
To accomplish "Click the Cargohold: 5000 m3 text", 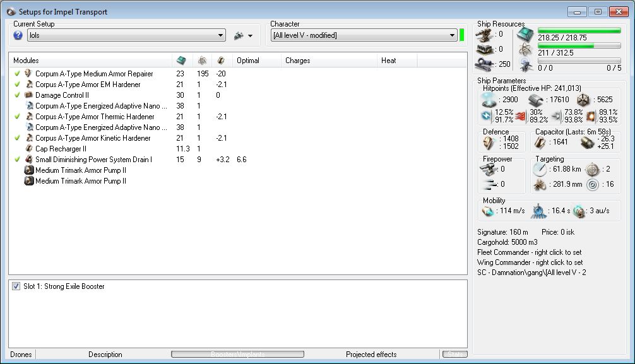I will click(x=507, y=242).
